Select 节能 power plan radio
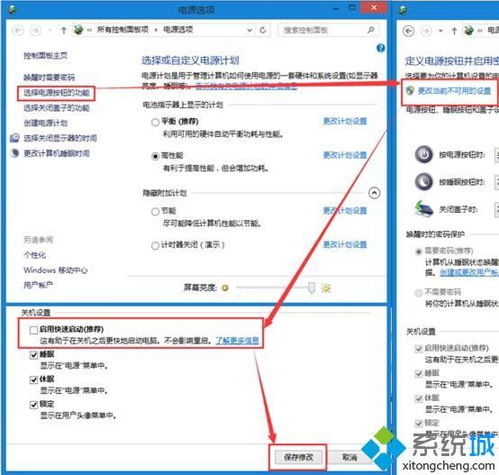 [x=155, y=211]
